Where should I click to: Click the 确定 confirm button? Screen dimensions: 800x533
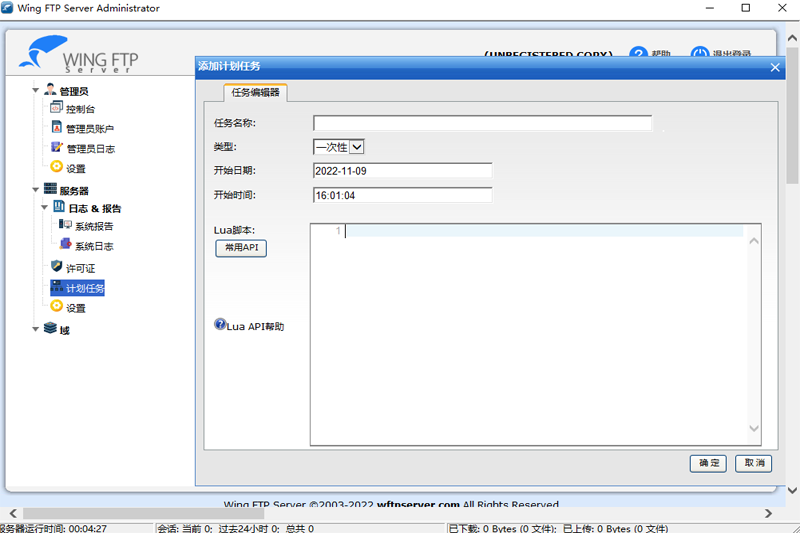[x=708, y=463]
